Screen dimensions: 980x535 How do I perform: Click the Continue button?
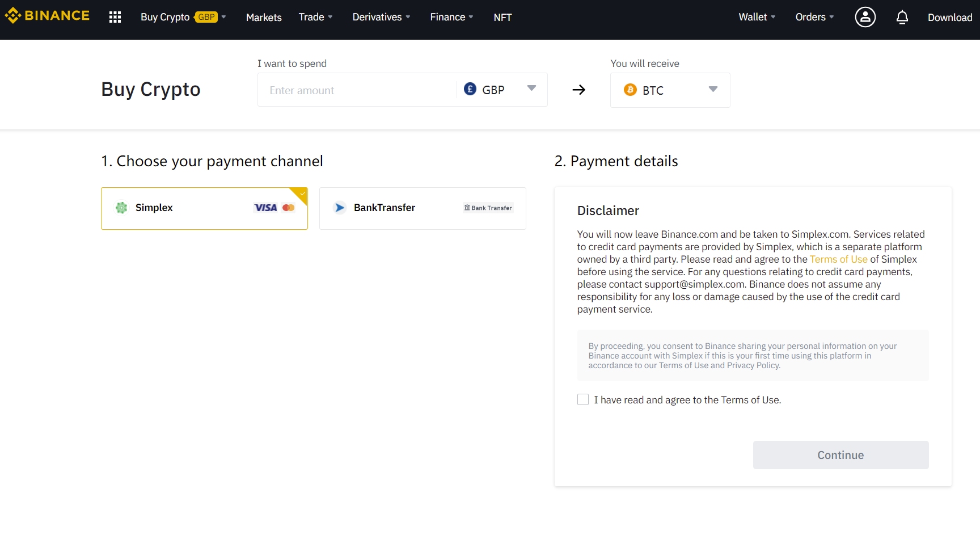pos(840,455)
